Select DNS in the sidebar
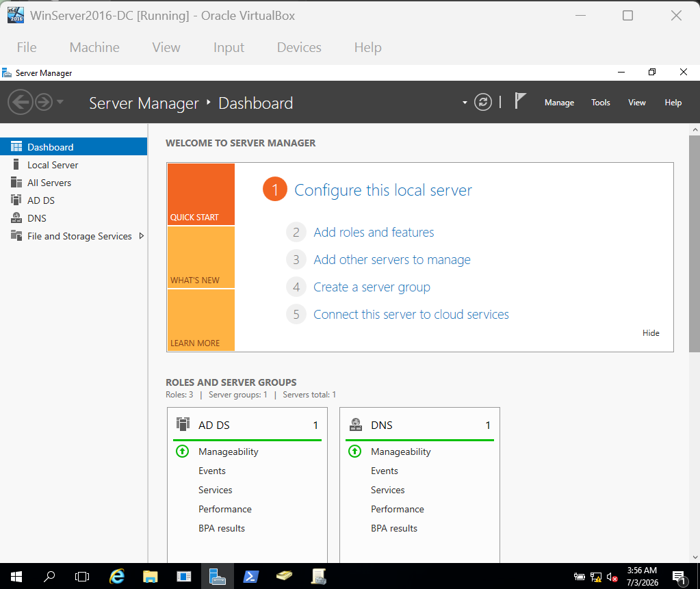 [74, 218]
